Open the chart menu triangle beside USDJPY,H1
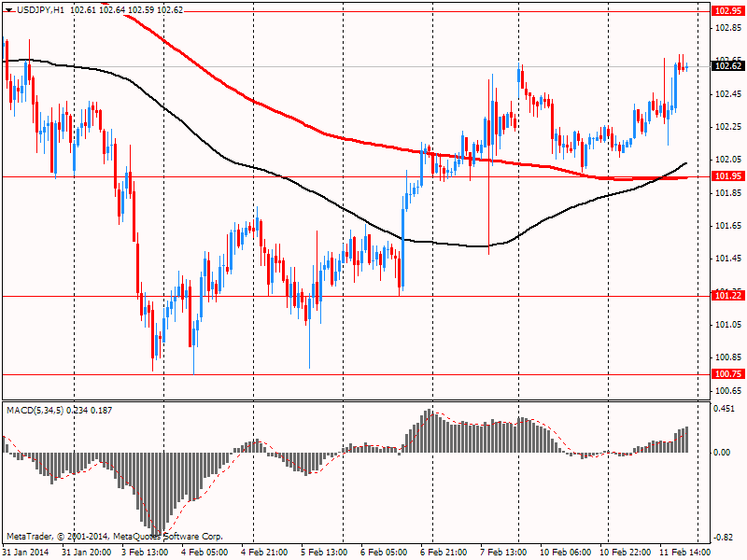Screen dimensions: 747x560 click(x=9, y=10)
